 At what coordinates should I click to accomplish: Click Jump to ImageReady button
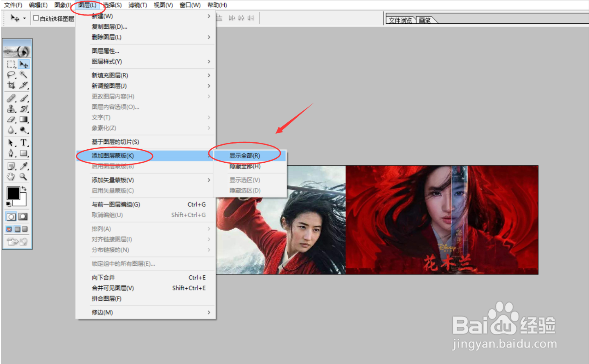point(17,242)
